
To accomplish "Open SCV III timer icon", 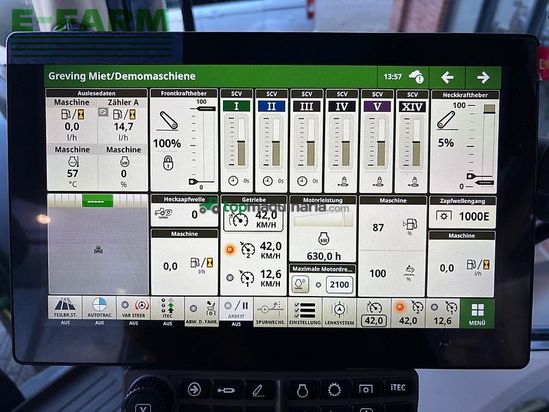I will coord(302,181).
